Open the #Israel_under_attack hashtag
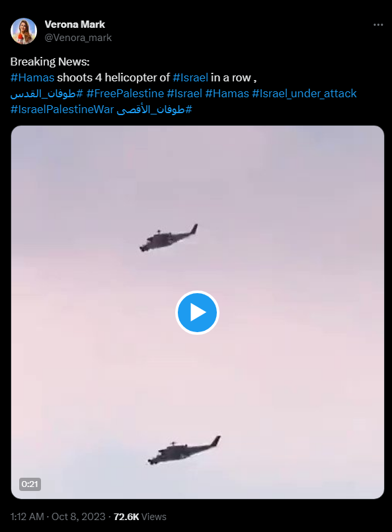Image resolution: width=392 pixels, height=532 pixels. [x=304, y=93]
